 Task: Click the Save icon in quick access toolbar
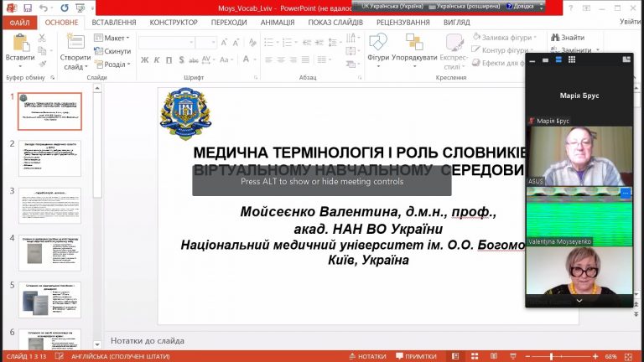(x=28, y=8)
